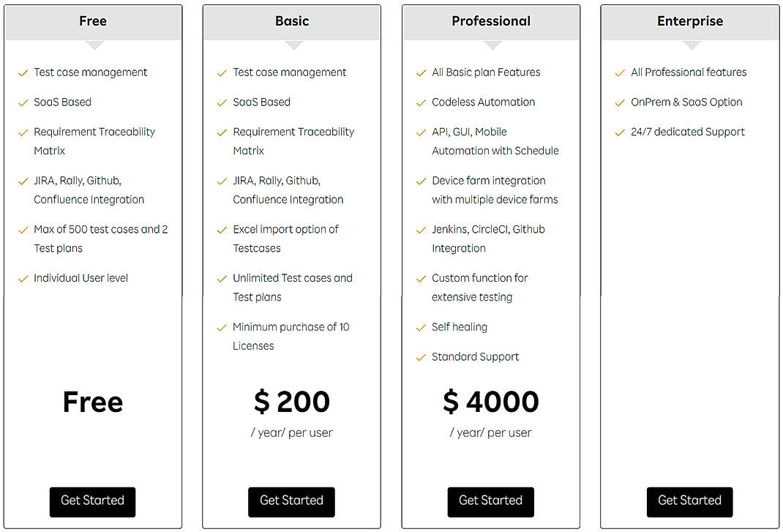The image size is (783, 532).
Task: Click the / year/ per user text under $ 200
Action: (x=291, y=433)
